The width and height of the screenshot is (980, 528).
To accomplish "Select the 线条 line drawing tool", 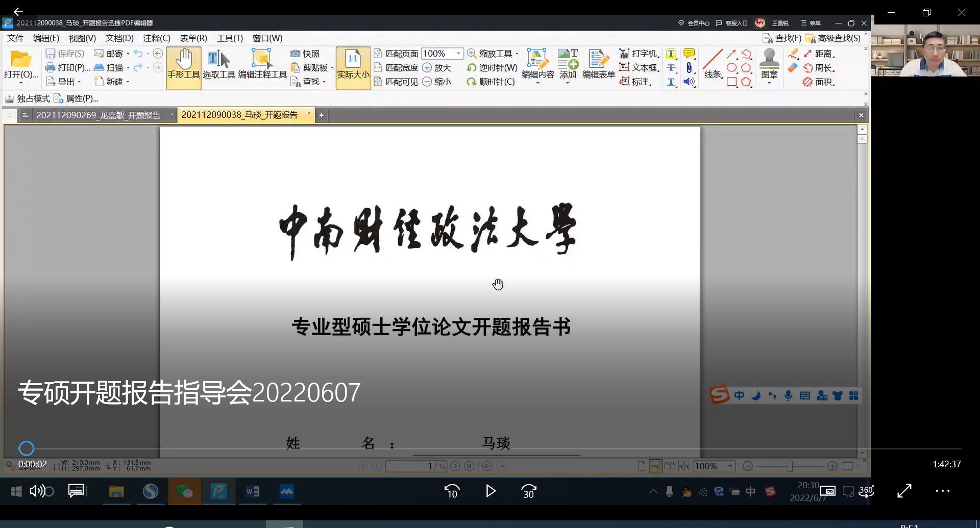I will [x=713, y=64].
